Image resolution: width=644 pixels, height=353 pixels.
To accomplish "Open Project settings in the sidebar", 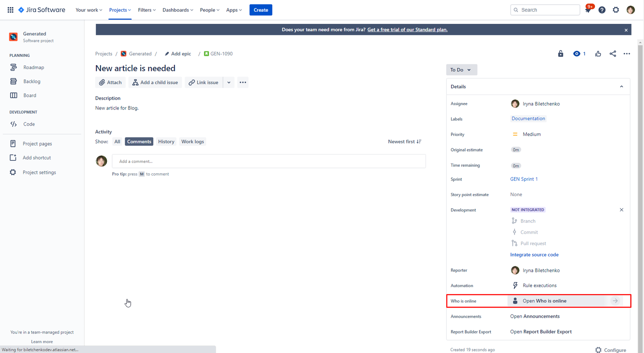I will (x=39, y=172).
